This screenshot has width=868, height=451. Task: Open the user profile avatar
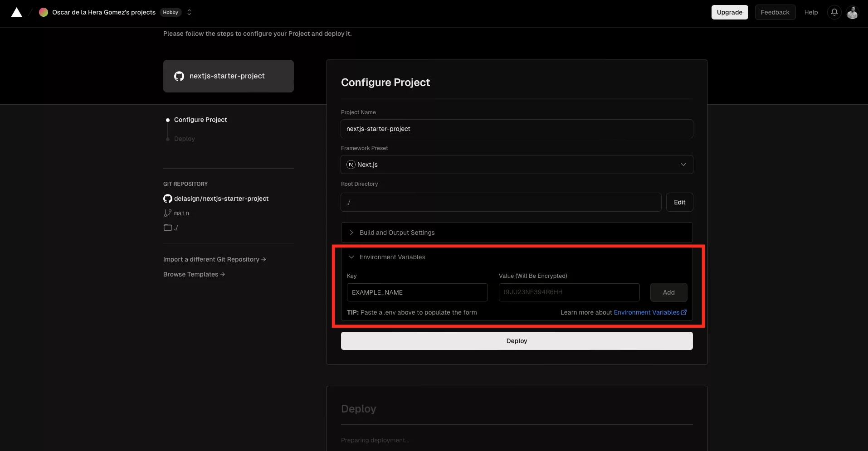tap(852, 12)
